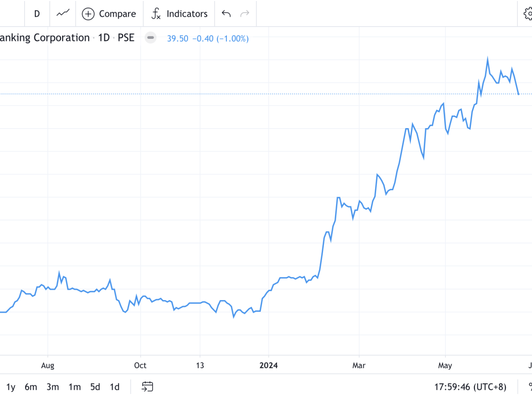Select the line chart style icon
Screen dimensions: 532x399
[x=62, y=14]
